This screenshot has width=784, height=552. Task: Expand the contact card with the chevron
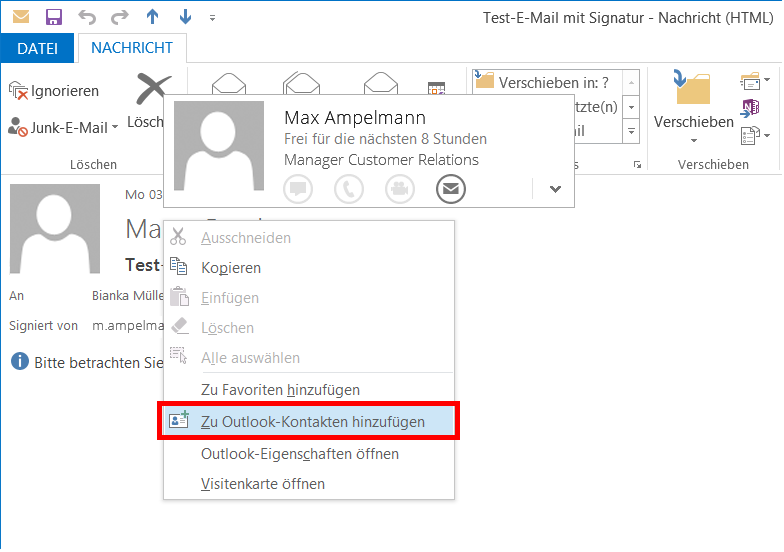[x=555, y=189]
